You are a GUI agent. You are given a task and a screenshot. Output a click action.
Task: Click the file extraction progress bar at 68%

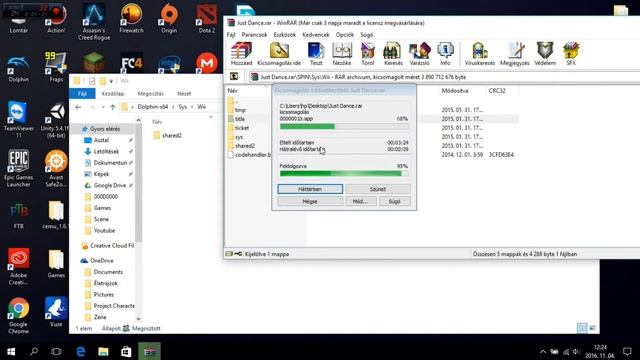(x=344, y=127)
